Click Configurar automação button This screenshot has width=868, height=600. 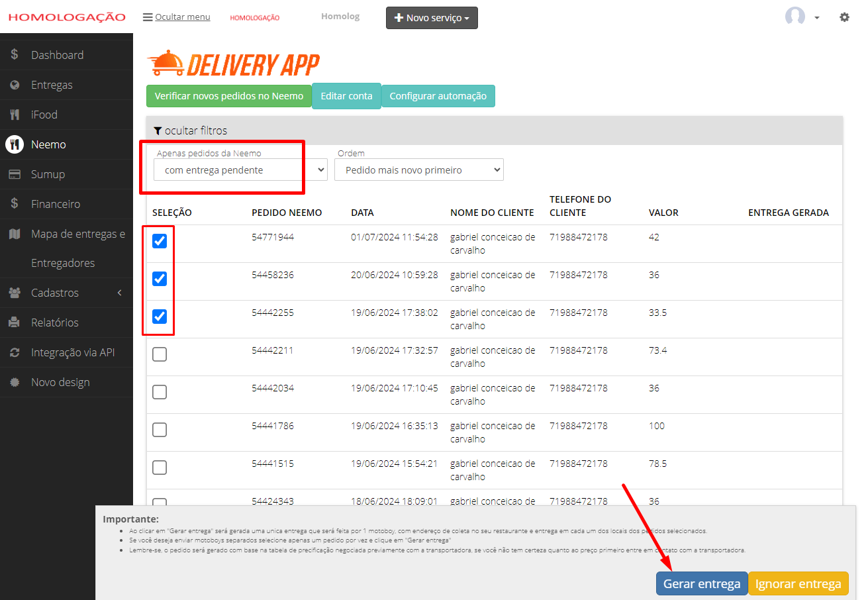tap(438, 96)
